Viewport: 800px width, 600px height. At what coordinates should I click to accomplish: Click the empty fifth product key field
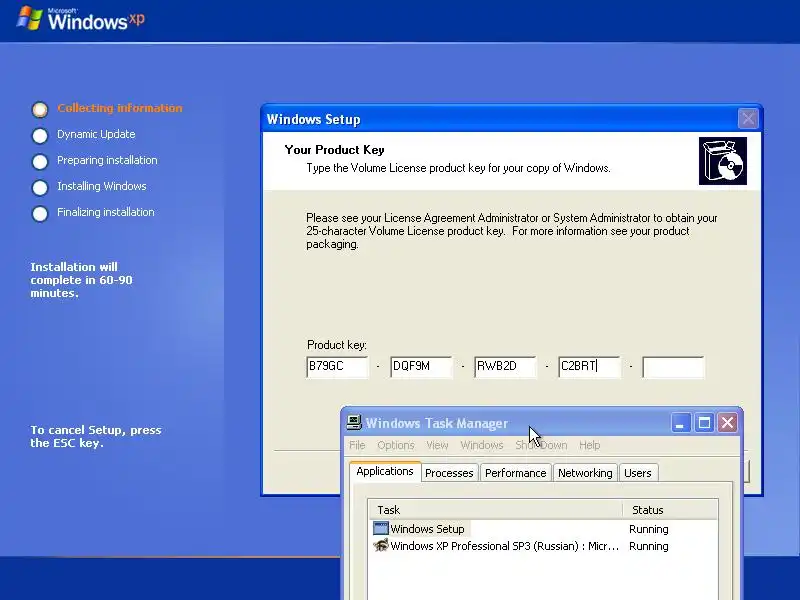[673, 366]
